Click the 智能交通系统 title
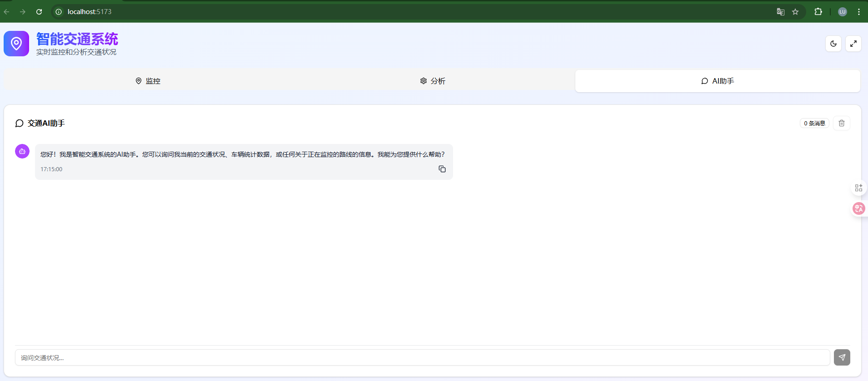This screenshot has width=868, height=381. [x=77, y=39]
